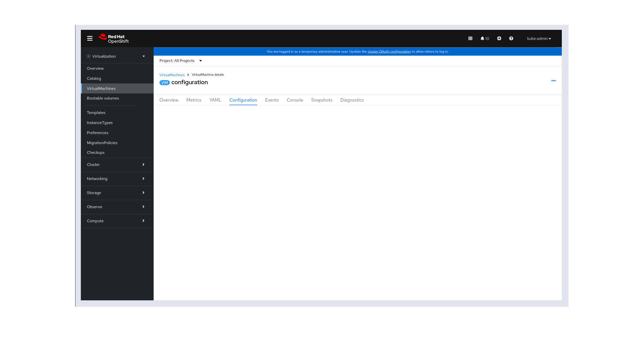Open the application launcher grid icon
The height and width of the screenshot is (362, 644).
tap(470, 39)
